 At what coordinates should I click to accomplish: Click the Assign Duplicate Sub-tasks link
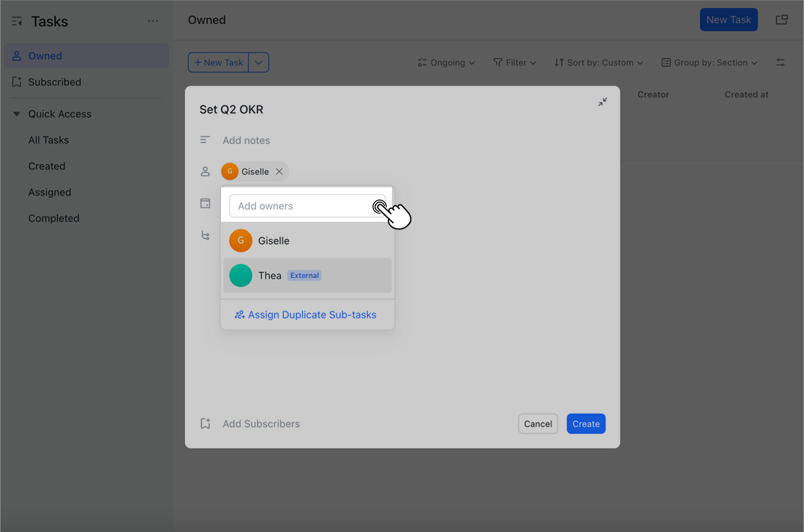click(x=306, y=315)
